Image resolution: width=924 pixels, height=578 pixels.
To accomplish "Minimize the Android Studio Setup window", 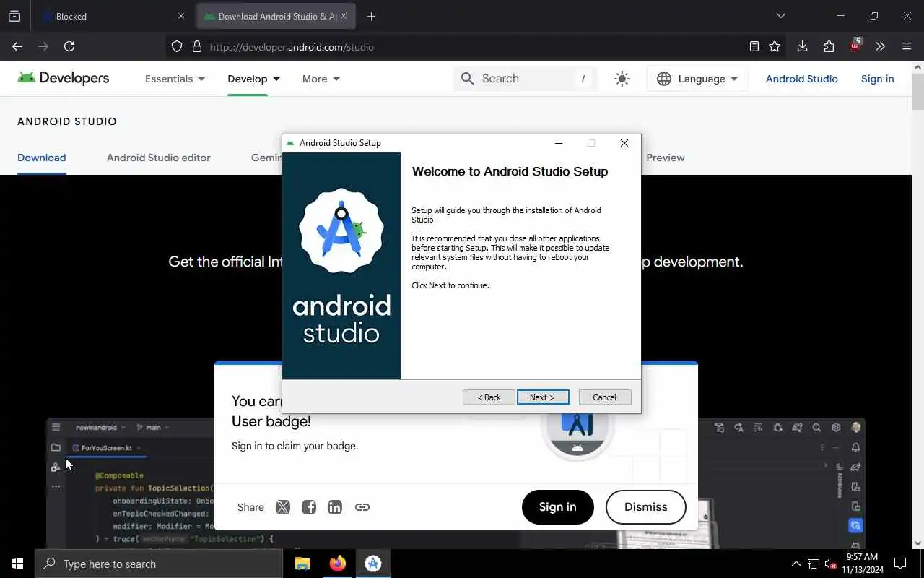I will click(x=558, y=143).
